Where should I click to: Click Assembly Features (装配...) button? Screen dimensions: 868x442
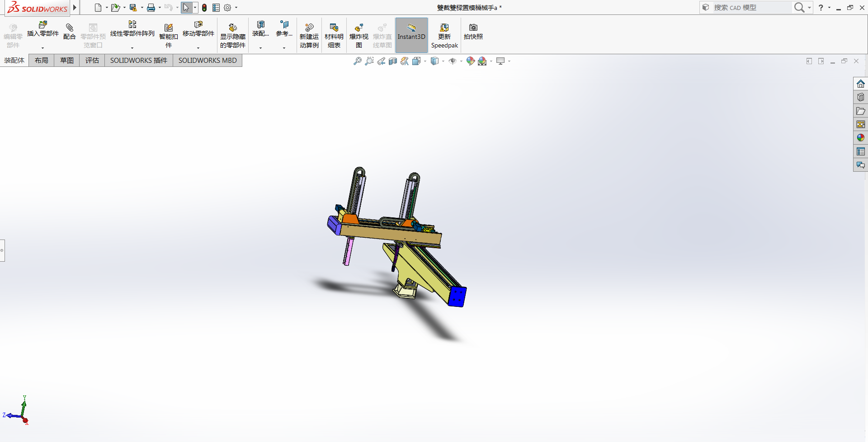260,29
